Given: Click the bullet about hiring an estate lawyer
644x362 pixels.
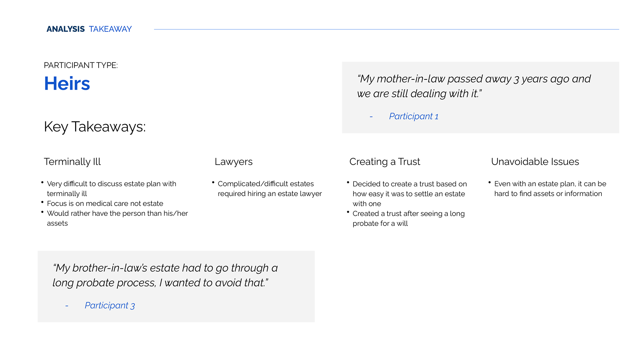Looking at the screenshot, I should 270,189.
